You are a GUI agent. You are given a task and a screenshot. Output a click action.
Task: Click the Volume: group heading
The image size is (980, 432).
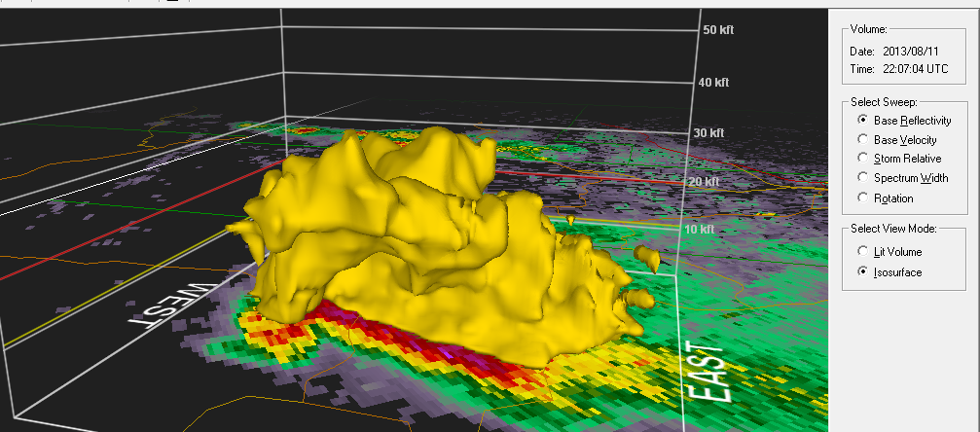pos(869,29)
